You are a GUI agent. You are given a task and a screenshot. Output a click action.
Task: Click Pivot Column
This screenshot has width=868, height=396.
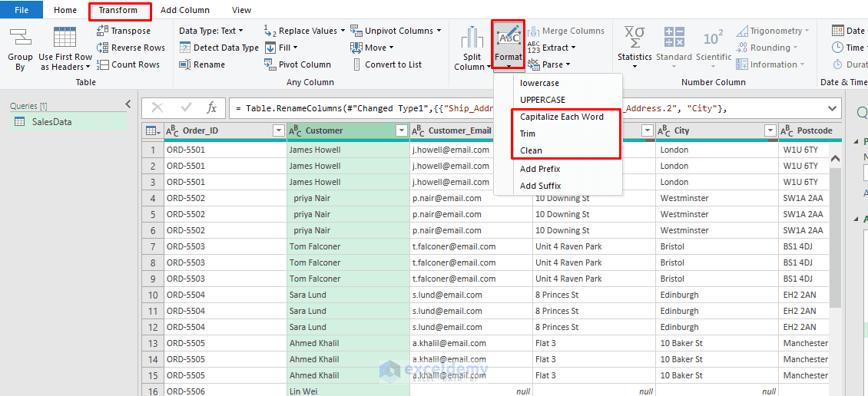pyautogui.click(x=297, y=64)
